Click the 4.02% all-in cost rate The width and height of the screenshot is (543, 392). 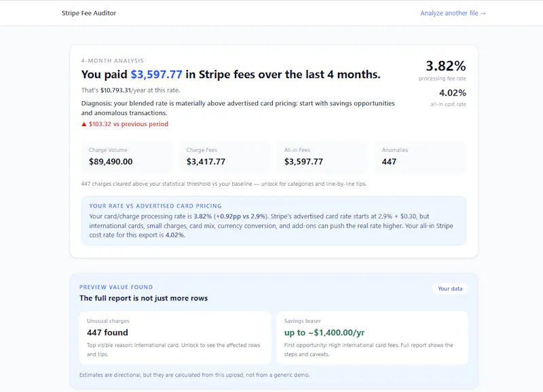pos(452,93)
